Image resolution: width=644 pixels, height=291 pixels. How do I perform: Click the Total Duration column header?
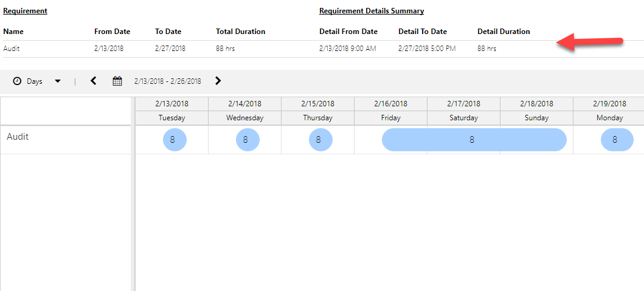point(240,32)
